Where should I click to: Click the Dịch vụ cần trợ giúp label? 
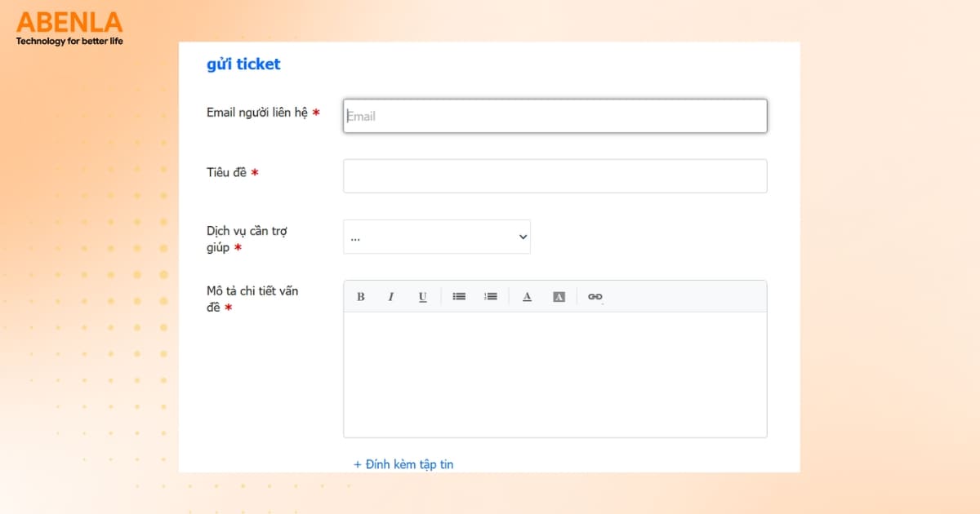click(247, 239)
